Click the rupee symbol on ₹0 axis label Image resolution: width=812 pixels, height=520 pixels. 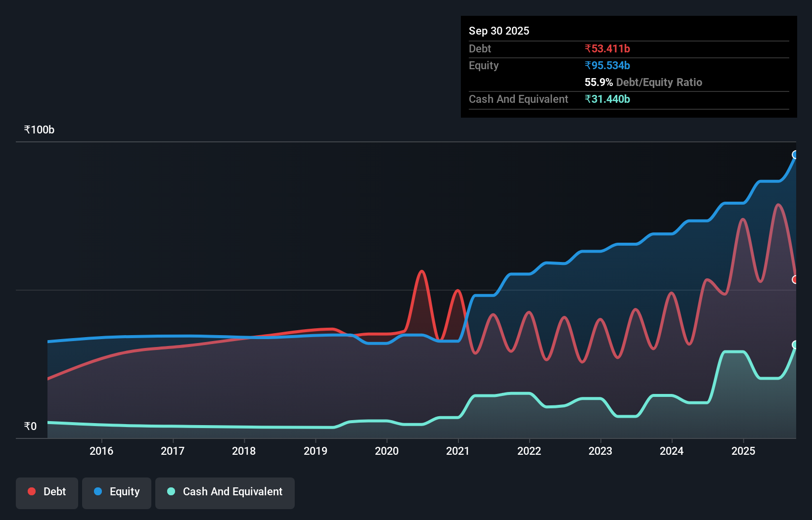tap(27, 426)
